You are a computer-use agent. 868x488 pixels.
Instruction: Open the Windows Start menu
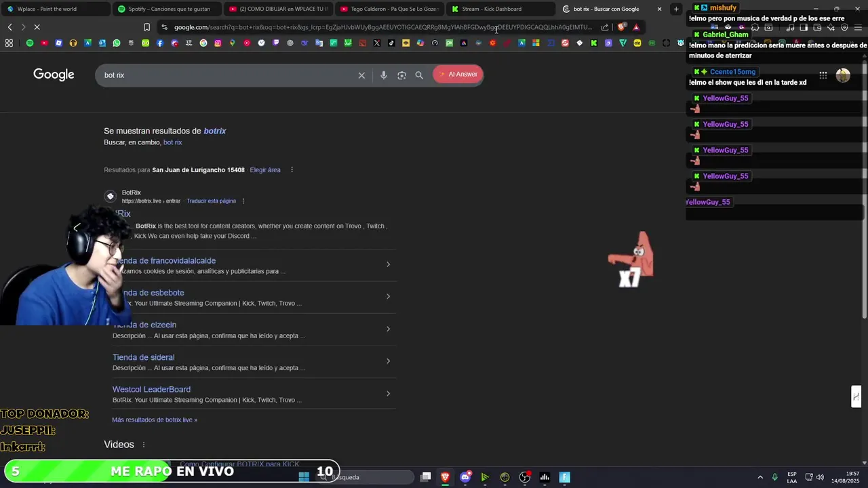(304, 477)
